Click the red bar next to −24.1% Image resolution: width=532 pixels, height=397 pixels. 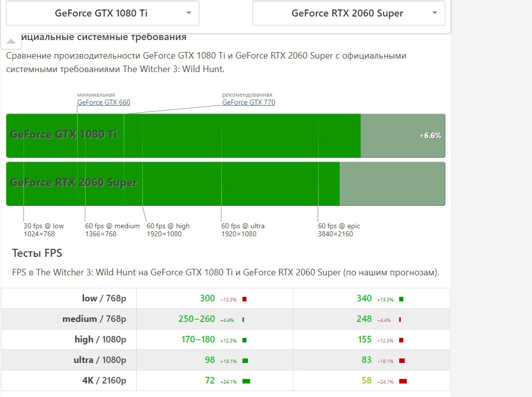click(x=403, y=381)
